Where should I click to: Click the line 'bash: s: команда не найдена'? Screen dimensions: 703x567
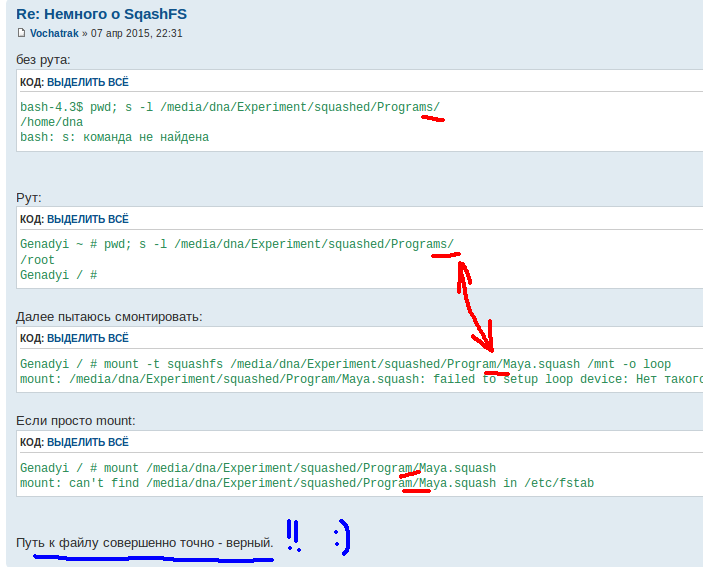pyautogui.click(x=114, y=137)
